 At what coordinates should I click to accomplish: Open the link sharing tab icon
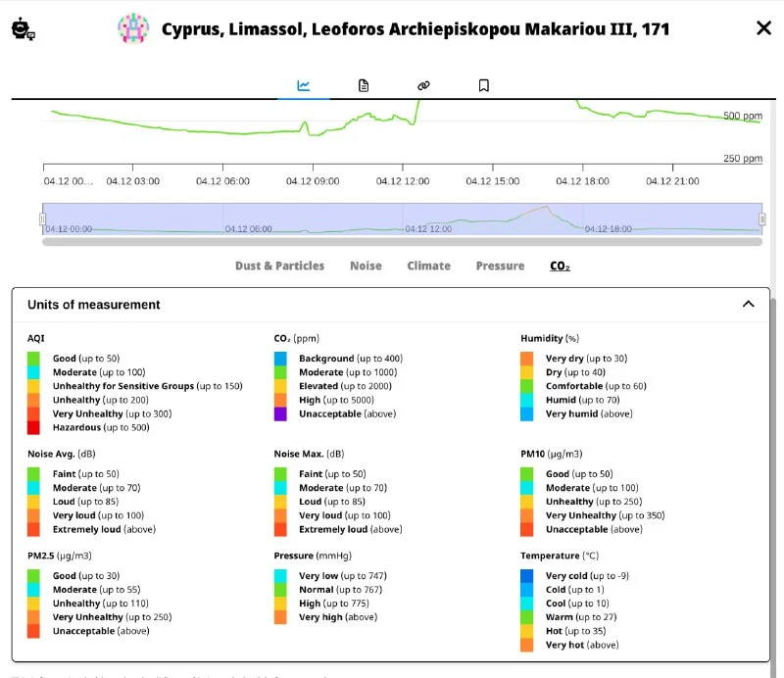(x=423, y=86)
